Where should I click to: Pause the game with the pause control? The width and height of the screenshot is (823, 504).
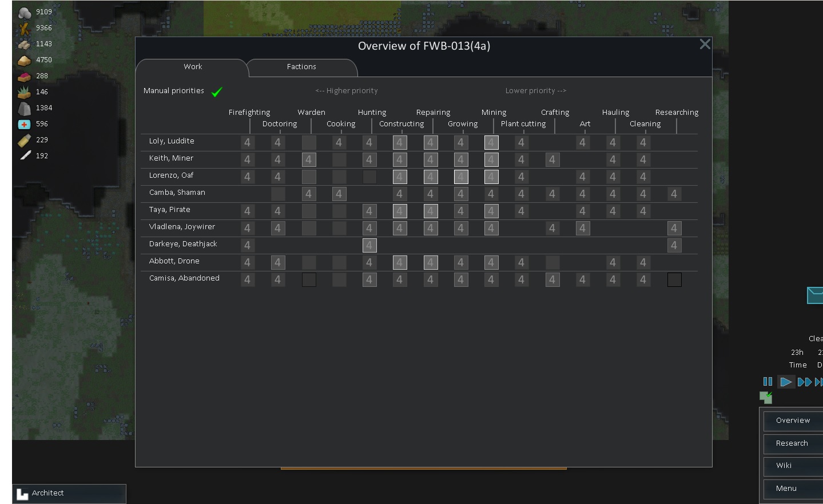(768, 381)
